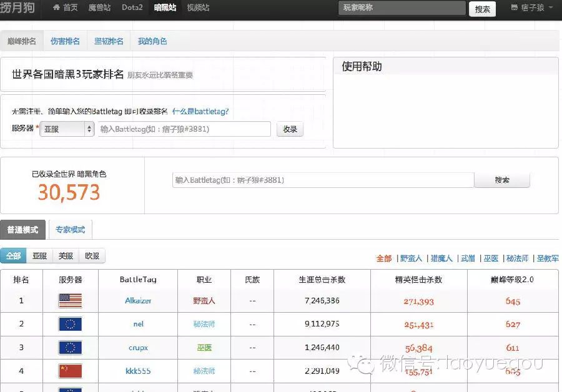Click the 收录 button

[290, 129]
